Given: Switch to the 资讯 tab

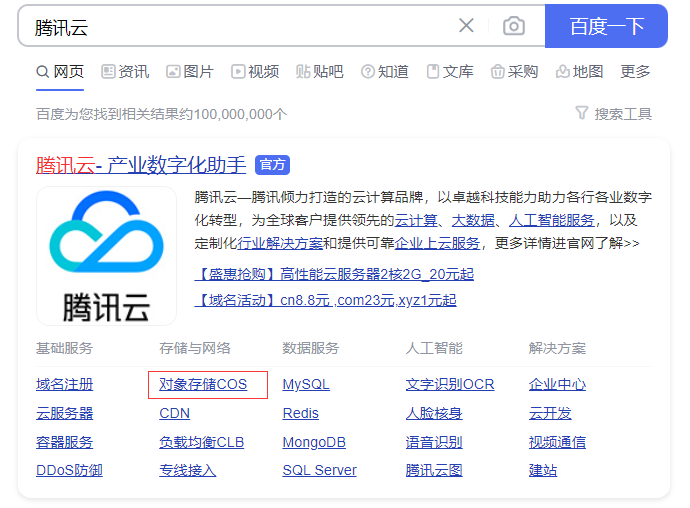Looking at the screenshot, I should click(125, 72).
